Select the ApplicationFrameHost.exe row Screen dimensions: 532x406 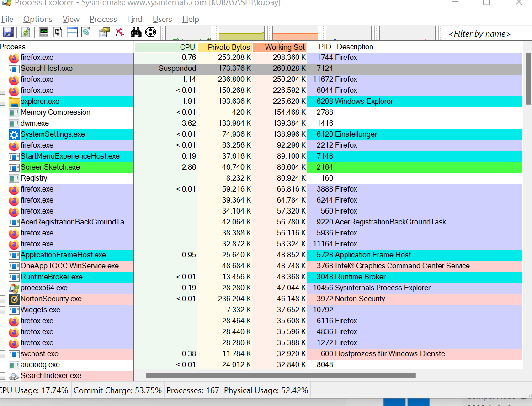(x=261, y=255)
